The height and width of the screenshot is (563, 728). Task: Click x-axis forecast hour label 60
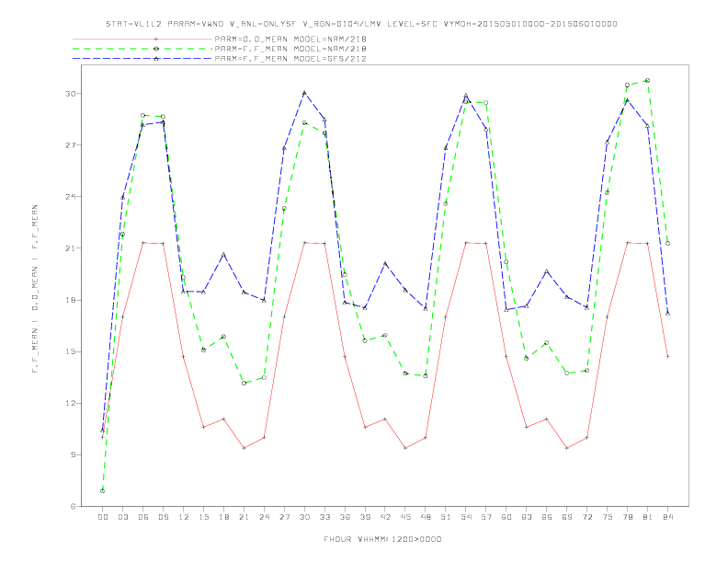click(x=506, y=517)
